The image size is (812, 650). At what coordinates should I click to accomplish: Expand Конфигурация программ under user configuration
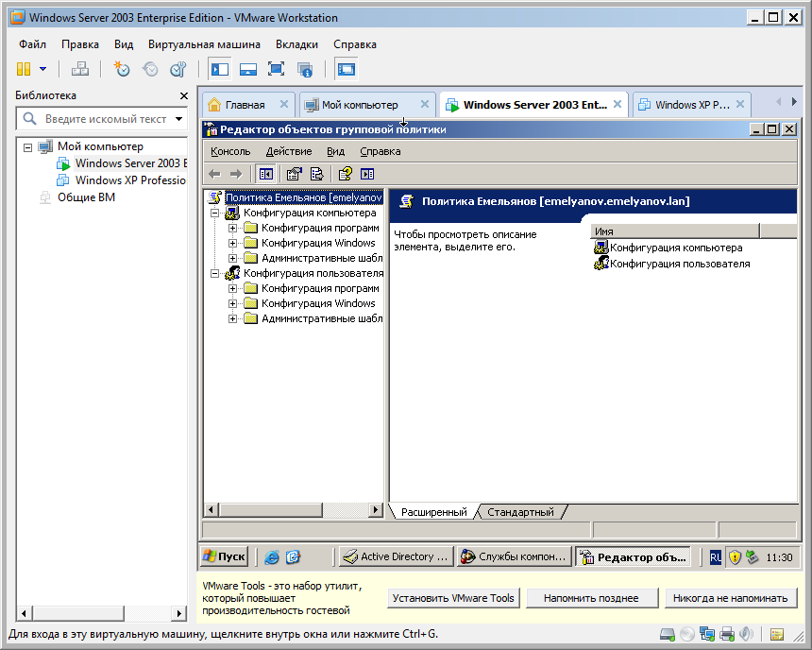click(x=232, y=289)
